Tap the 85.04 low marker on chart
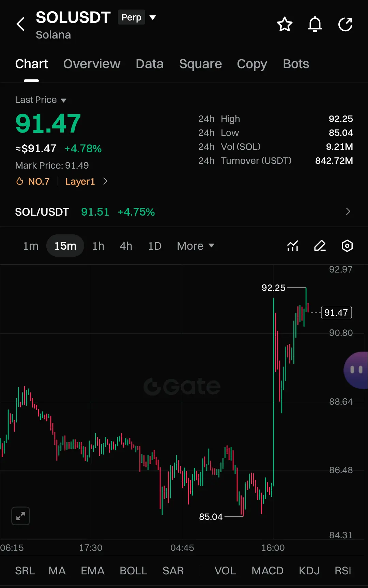Viewport: 368px width, 588px height. pos(211,517)
